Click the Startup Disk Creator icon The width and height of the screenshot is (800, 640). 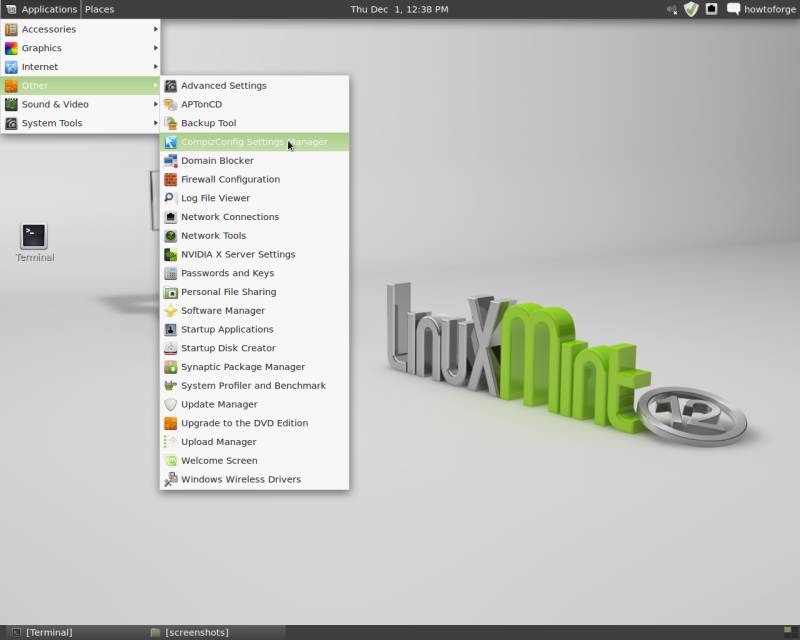170,348
